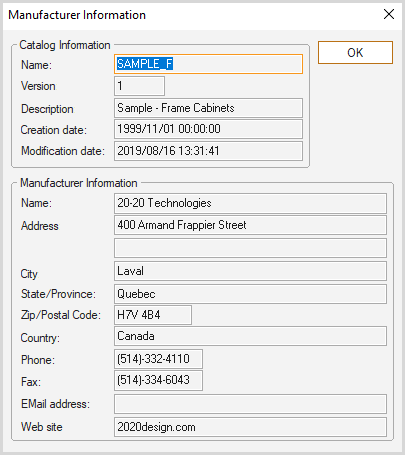Click the Creation date field
Screen dimensions: 405x455
click(x=208, y=129)
